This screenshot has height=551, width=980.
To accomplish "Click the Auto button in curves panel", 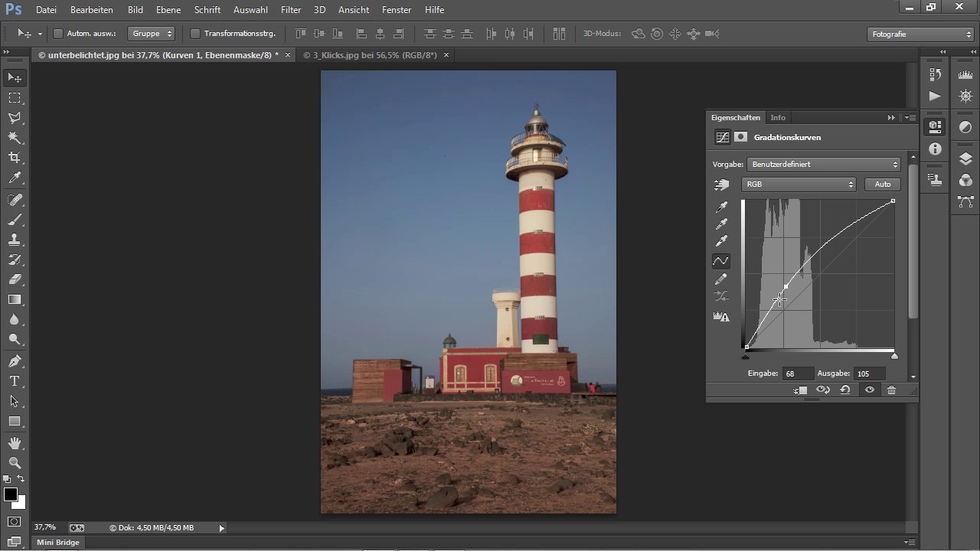I will [x=882, y=184].
